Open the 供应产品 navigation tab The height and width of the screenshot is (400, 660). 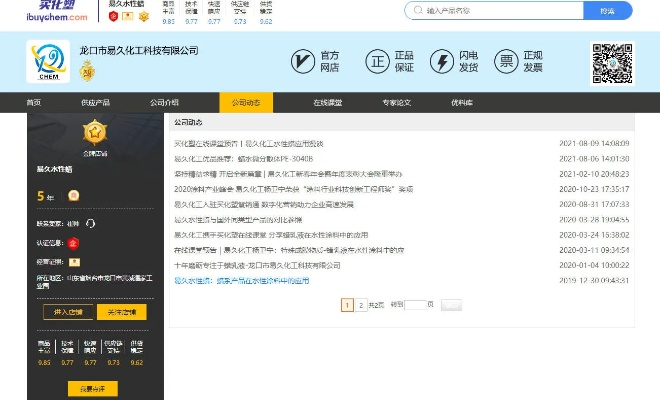95,102
